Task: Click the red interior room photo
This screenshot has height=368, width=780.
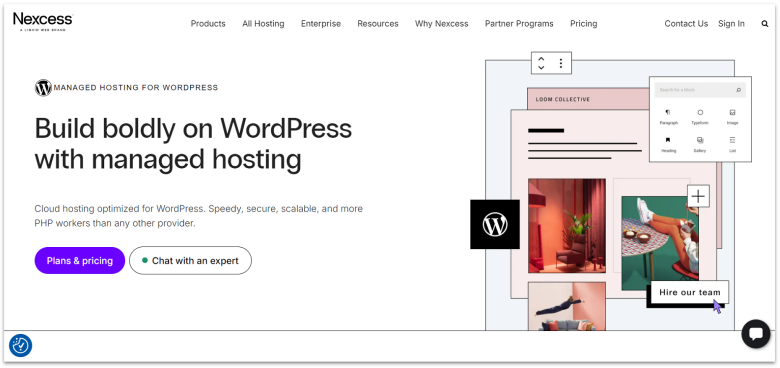Action: (x=567, y=226)
